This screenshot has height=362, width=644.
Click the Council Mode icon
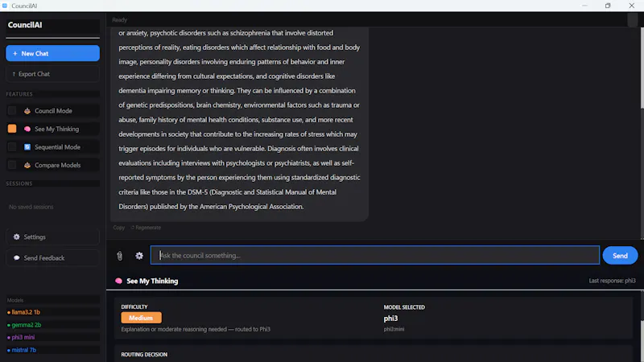[x=27, y=111]
